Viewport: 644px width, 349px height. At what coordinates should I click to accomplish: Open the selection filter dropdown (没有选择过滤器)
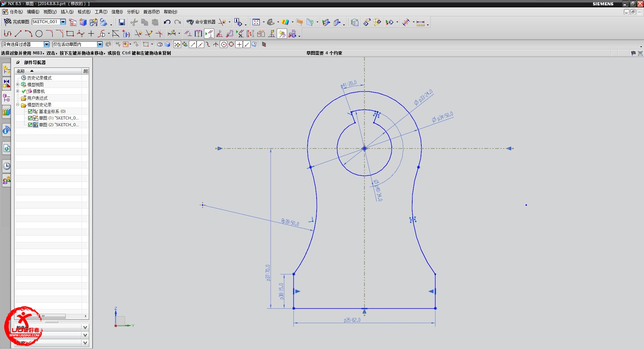click(47, 44)
